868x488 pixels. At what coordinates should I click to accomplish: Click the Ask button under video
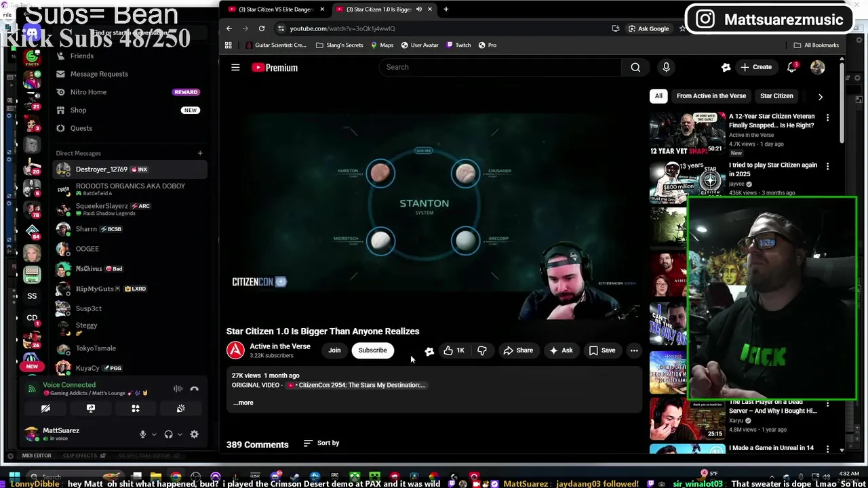point(561,350)
